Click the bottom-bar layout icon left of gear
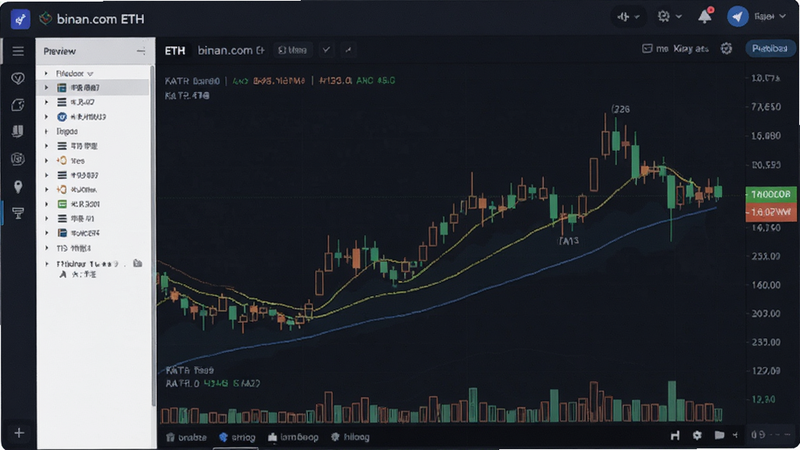800x450 pixels. coord(676,435)
